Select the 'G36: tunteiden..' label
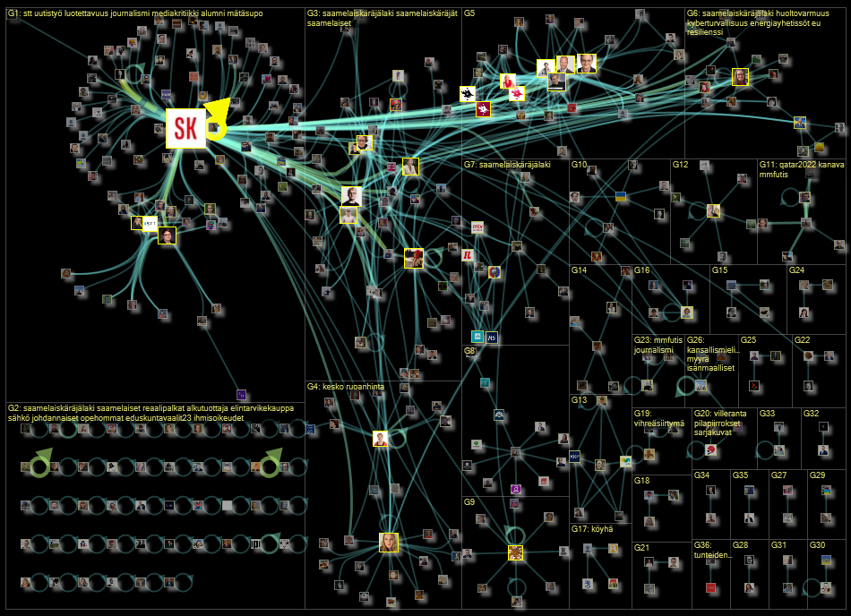851x616 pixels. pos(713,550)
